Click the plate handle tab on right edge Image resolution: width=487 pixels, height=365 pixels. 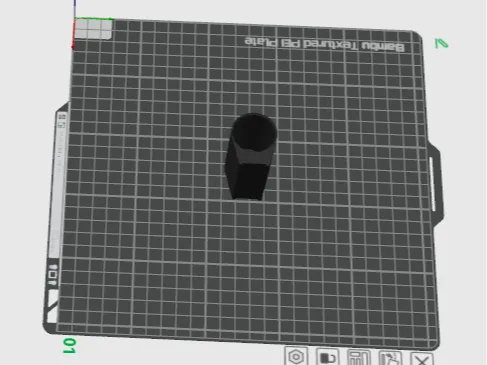(x=435, y=184)
